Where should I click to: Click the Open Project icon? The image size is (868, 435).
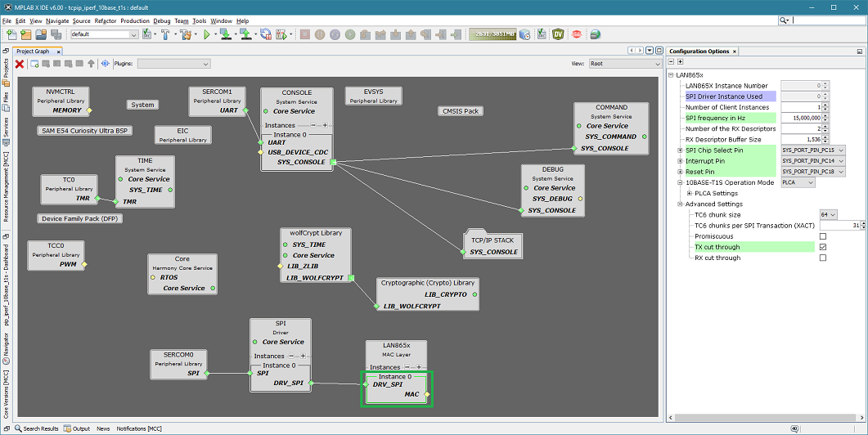41,34
